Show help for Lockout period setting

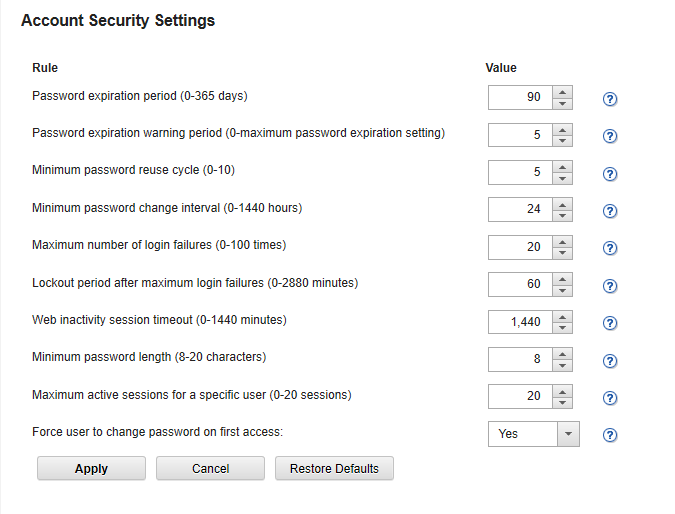[610, 286]
